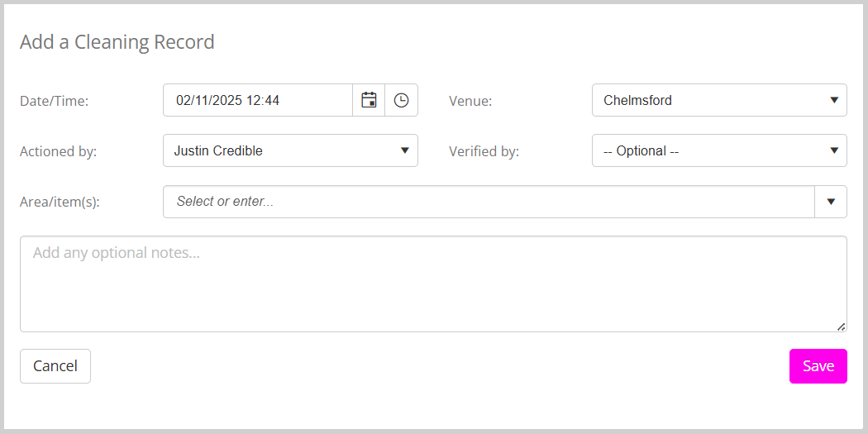
Task: Click the arrow in the Venue selector
Action: 833,100
